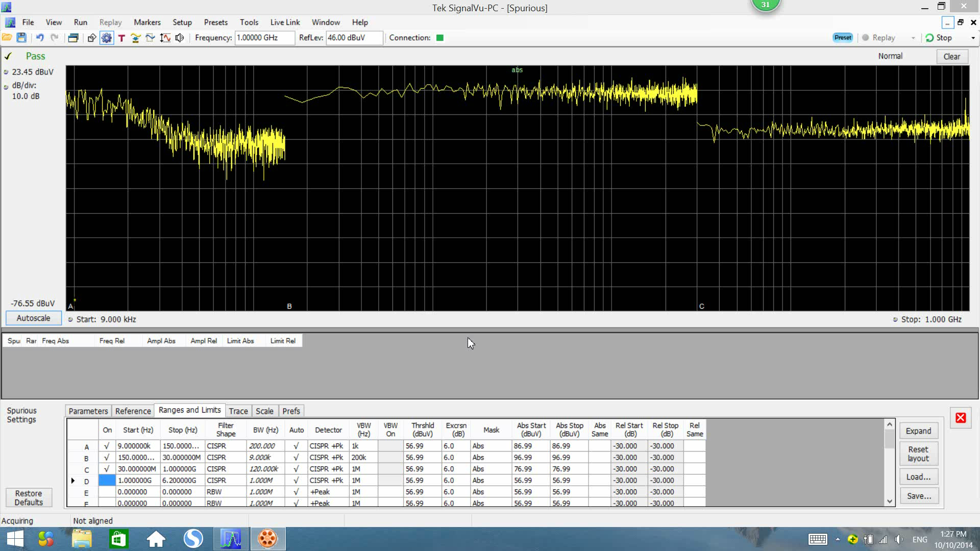Viewport: 980px width, 551px height.
Task: Click the Save... button
Action: pyautogui.click(x=918, y=496)
